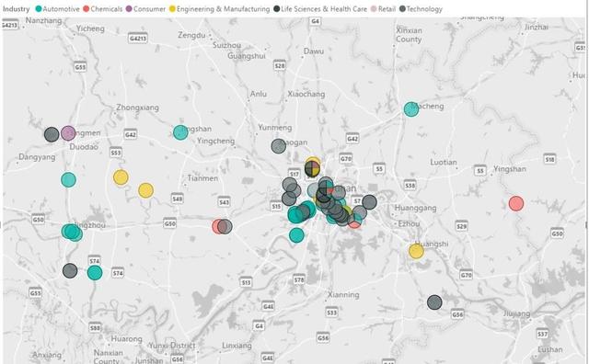Click the teal bubble at Jingshan

tap(180, 133)
